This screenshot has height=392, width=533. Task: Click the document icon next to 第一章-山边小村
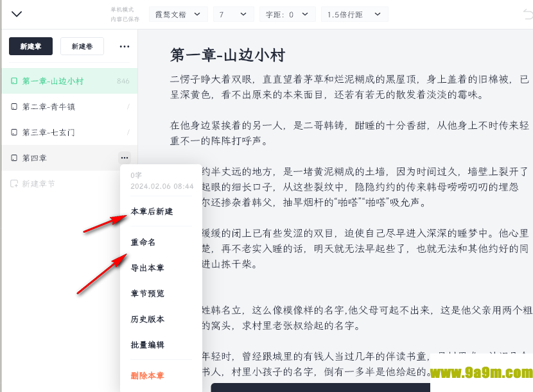pyautogui.click(x=14, y=81)
